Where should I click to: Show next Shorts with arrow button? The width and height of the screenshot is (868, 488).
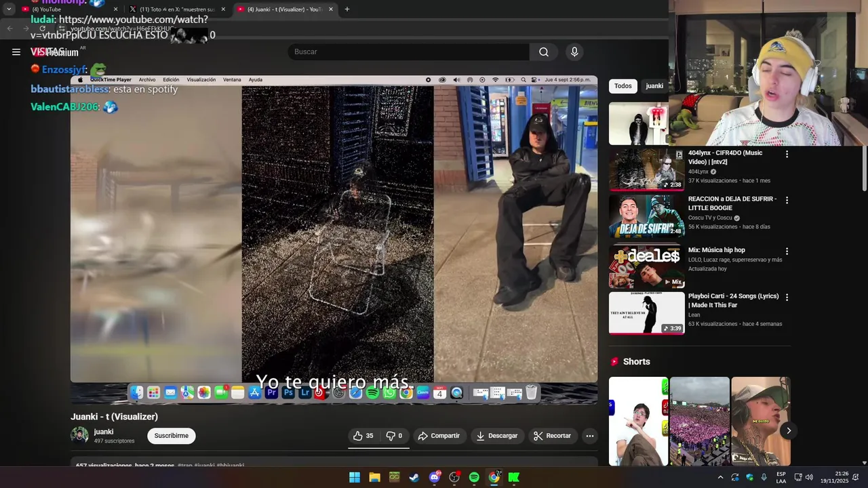coord(788,430)
